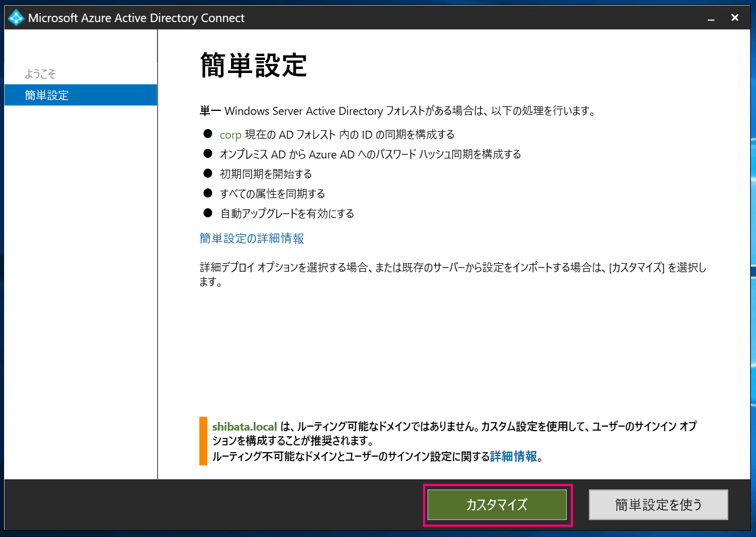Select 簡単設定 in the sidebar
Screen dimensions: 756x537
click(80, 95)
